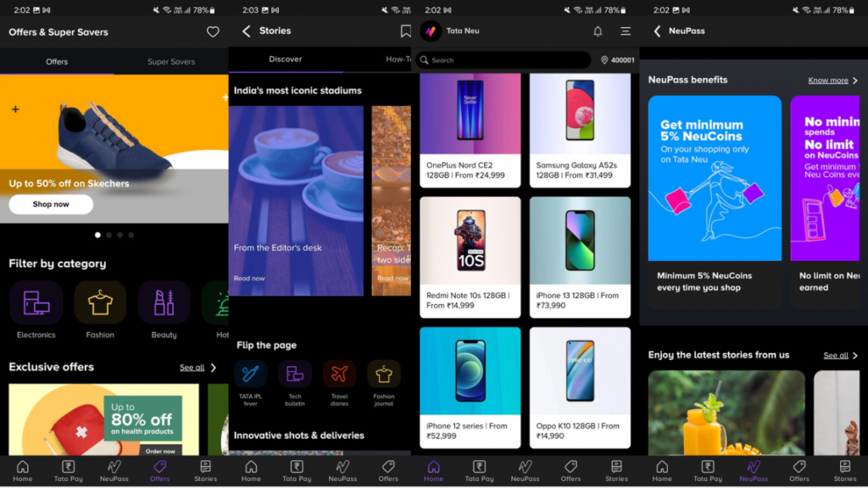Select the Beauty category icon

click(164, 303)
